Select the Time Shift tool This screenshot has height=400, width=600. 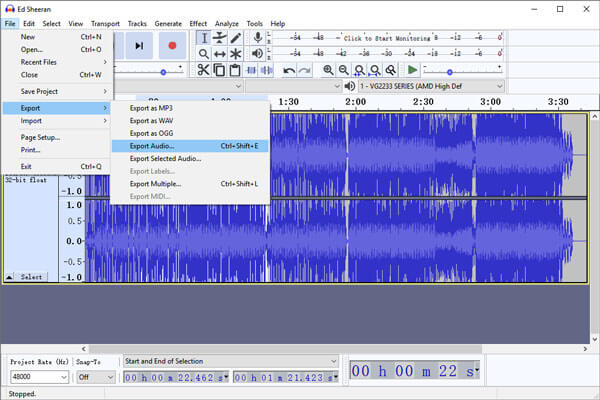[x=220, y=54]
